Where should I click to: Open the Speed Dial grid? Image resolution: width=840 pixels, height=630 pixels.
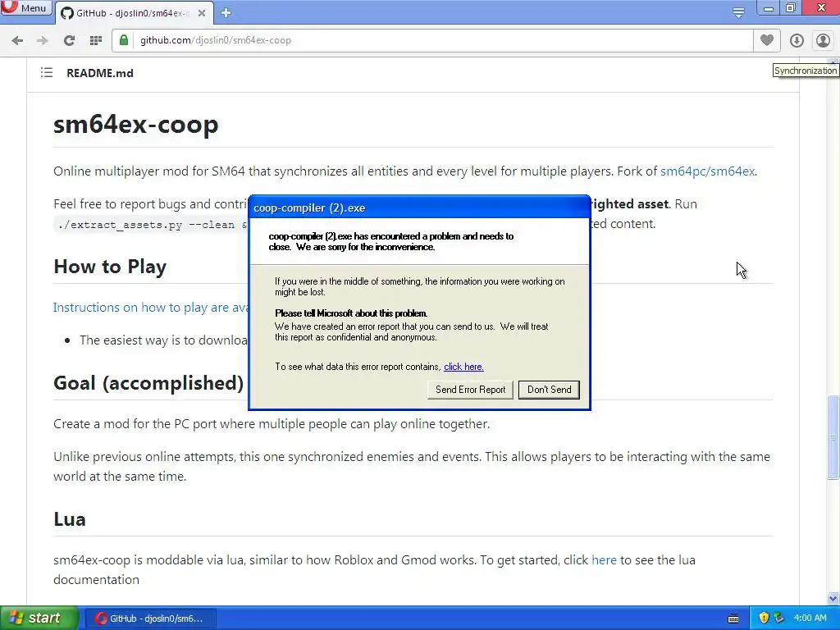click(x=96, y=40)
